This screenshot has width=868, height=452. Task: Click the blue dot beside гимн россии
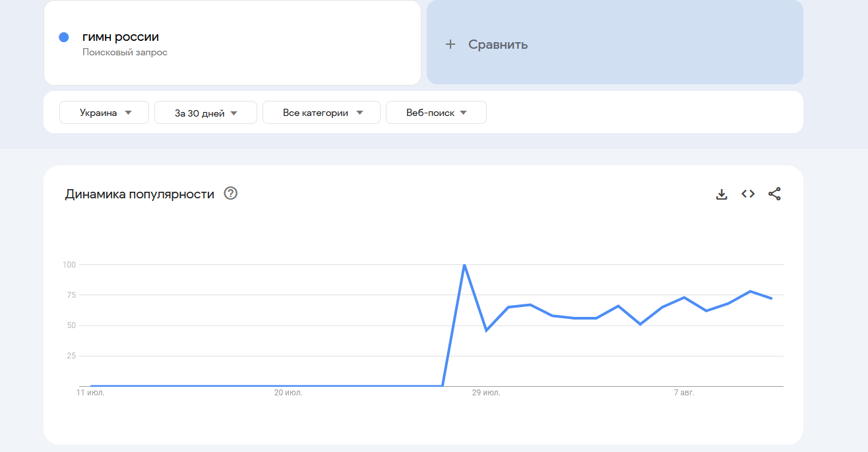[x=64, y=38]
